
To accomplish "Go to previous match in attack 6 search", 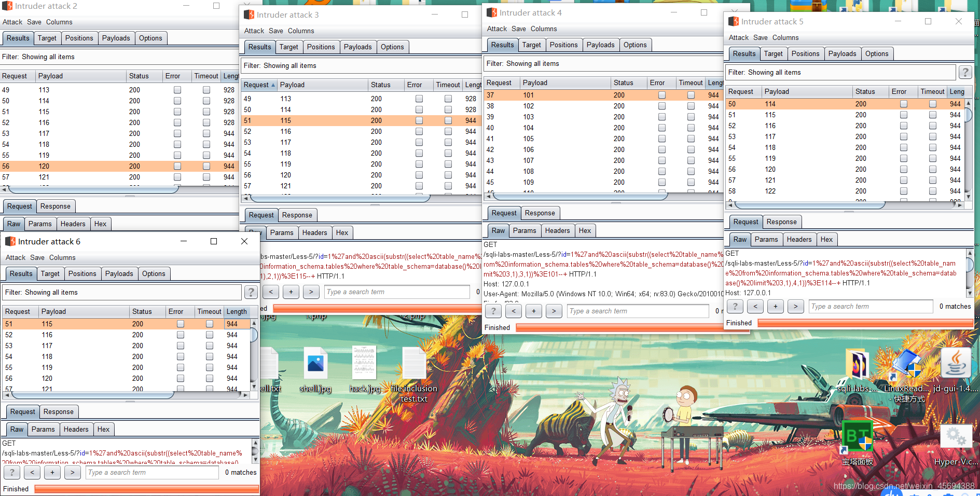I will click(x=32, y=472).
